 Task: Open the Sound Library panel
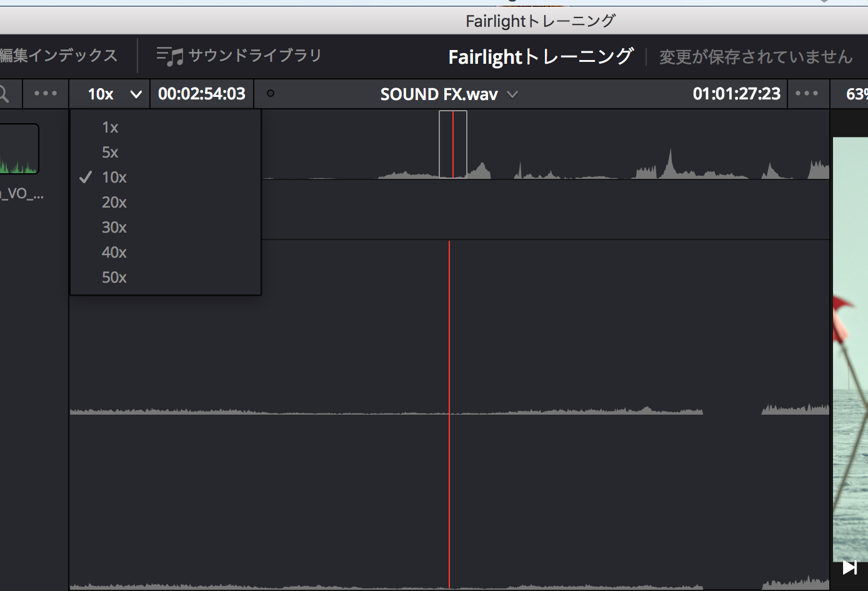tap(239, 56)
